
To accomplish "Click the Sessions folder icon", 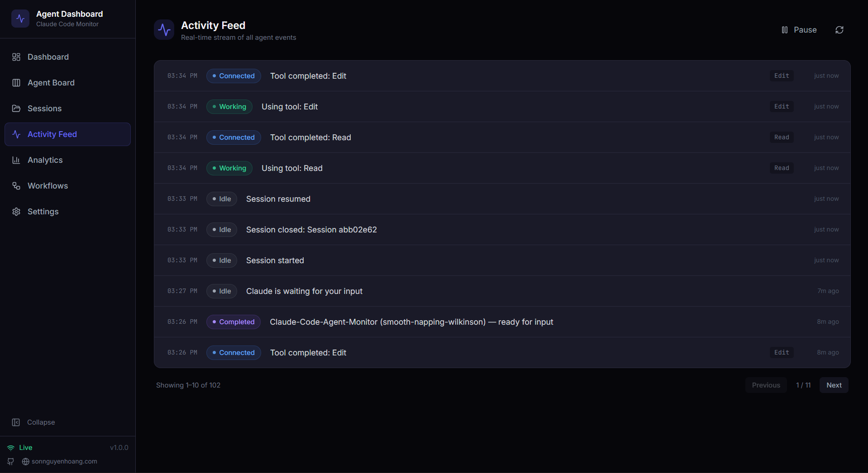I will coord(16,109).
